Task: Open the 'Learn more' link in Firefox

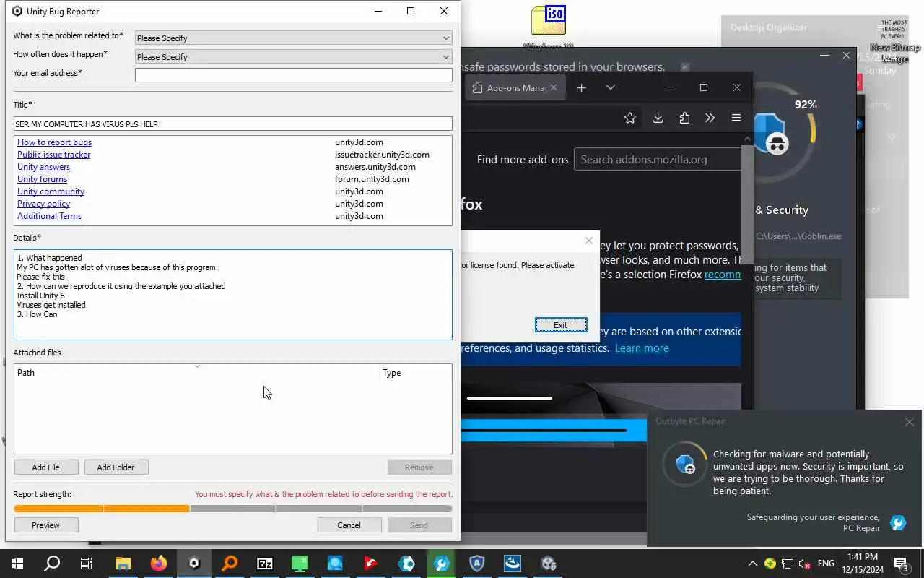Action: [642, 348]
